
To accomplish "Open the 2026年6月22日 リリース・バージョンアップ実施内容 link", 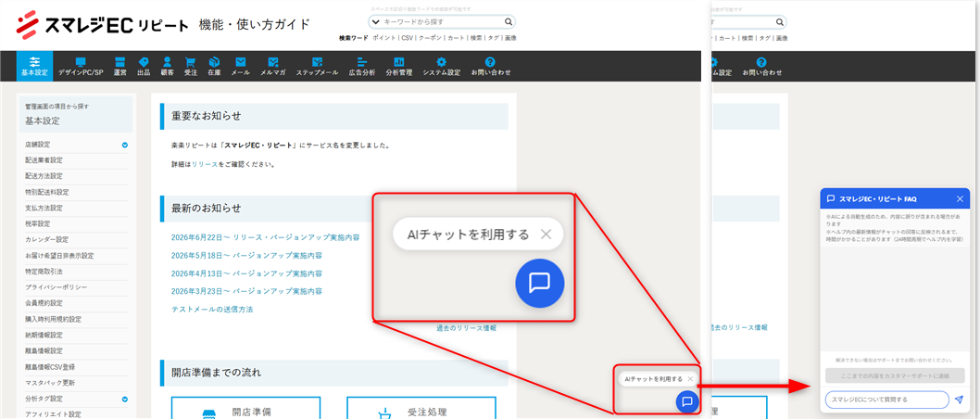I will (265, 237).
